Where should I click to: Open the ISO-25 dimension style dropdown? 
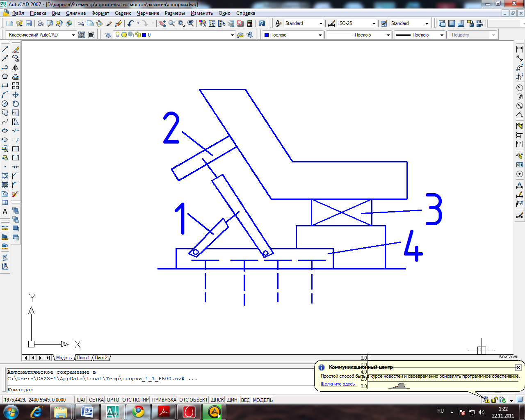click(x=374, y=24)
